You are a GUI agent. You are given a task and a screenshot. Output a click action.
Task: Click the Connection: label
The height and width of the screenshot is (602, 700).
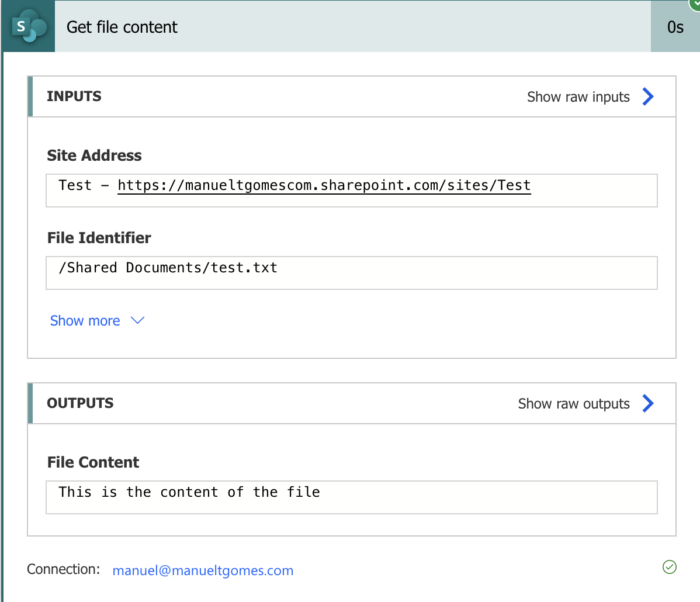pos(63,569)
